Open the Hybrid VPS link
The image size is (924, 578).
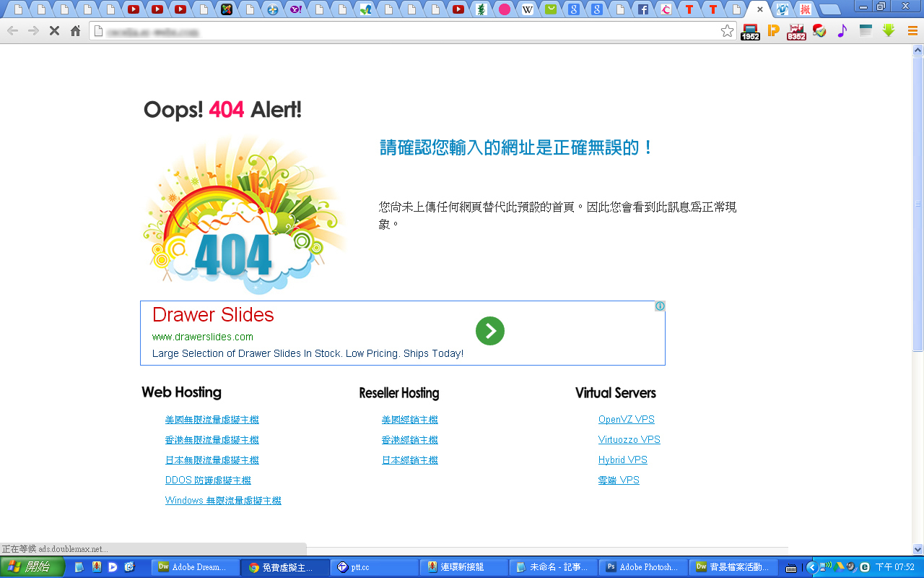[x=623, y=460]
